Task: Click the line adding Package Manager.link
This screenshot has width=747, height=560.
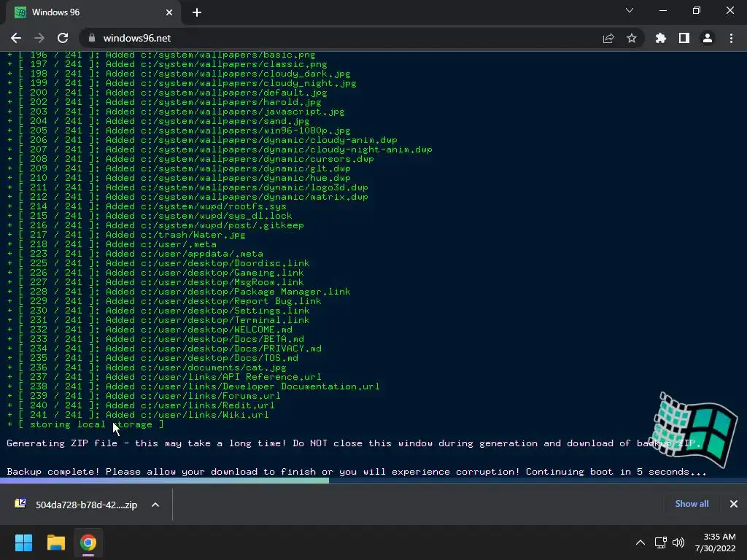Action: [179, 292]
